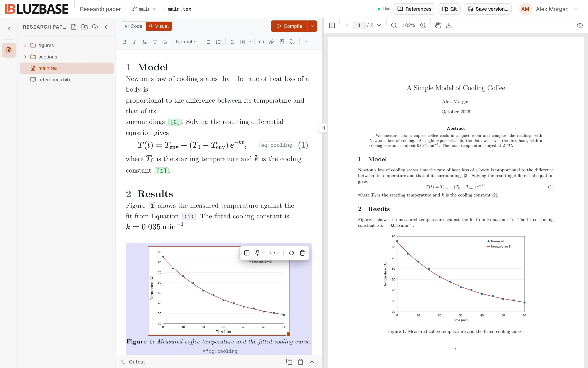This screenshot has width=588, height=368.
Task: Open main.tex in file tree
Action: pyautogui.click(x=67, y=68)
